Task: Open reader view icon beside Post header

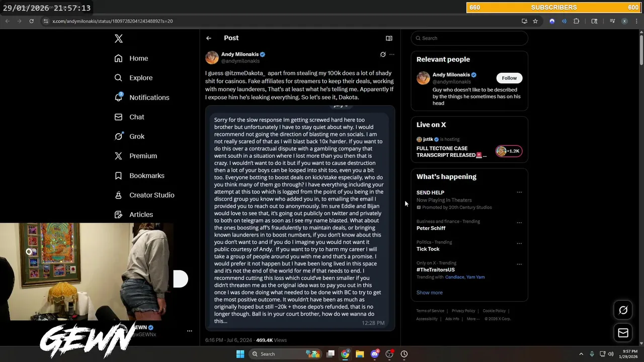Action: pyautogui.click(x=389, y=38)
